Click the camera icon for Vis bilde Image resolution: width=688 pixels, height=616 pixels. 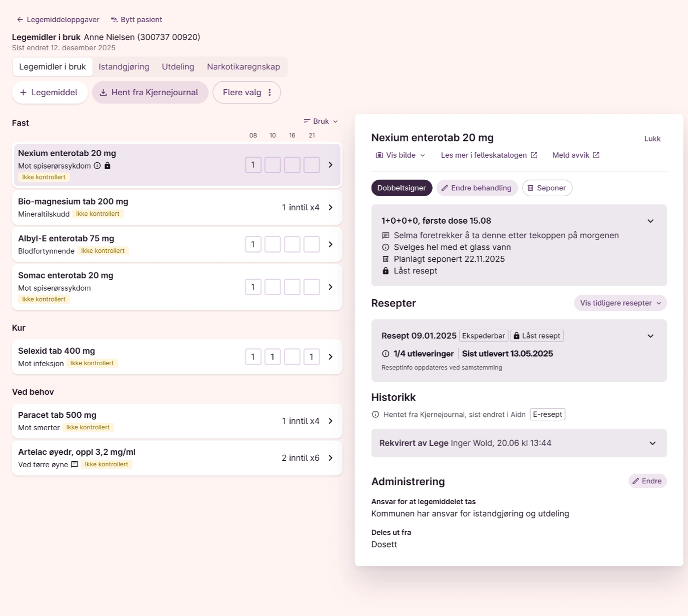click(379, 155)
